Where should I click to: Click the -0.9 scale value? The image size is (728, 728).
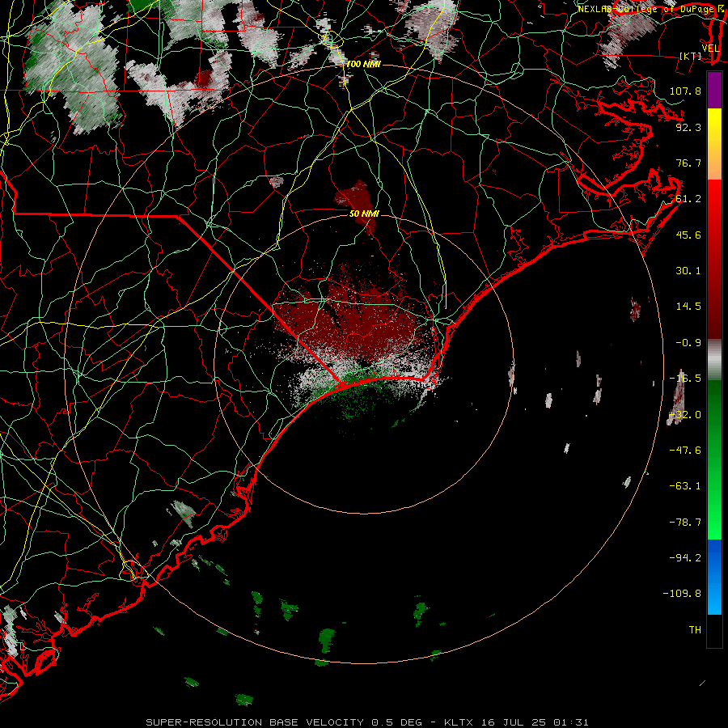[688, 343]
